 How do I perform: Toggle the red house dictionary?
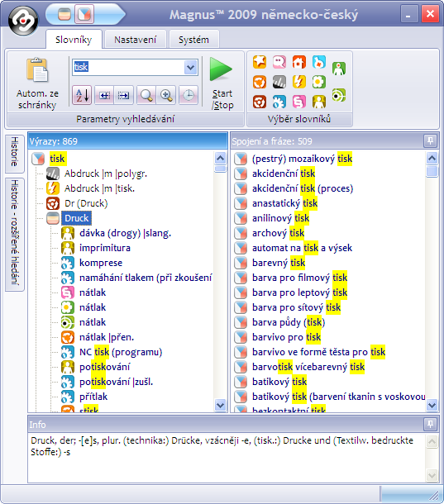299,62
